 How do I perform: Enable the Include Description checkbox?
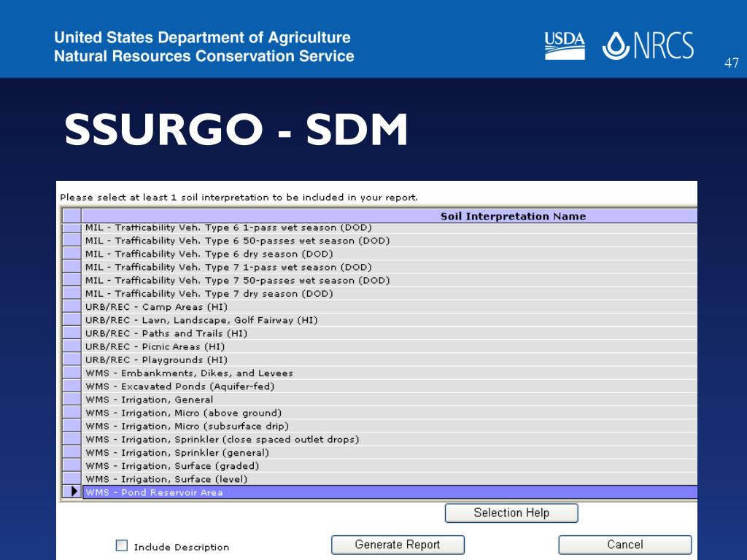point(122,545)
